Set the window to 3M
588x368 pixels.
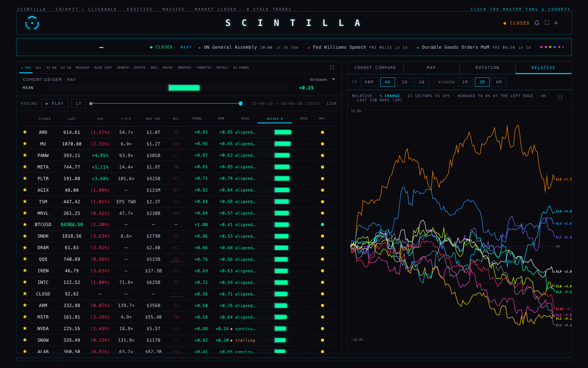(x=482, y=82)
